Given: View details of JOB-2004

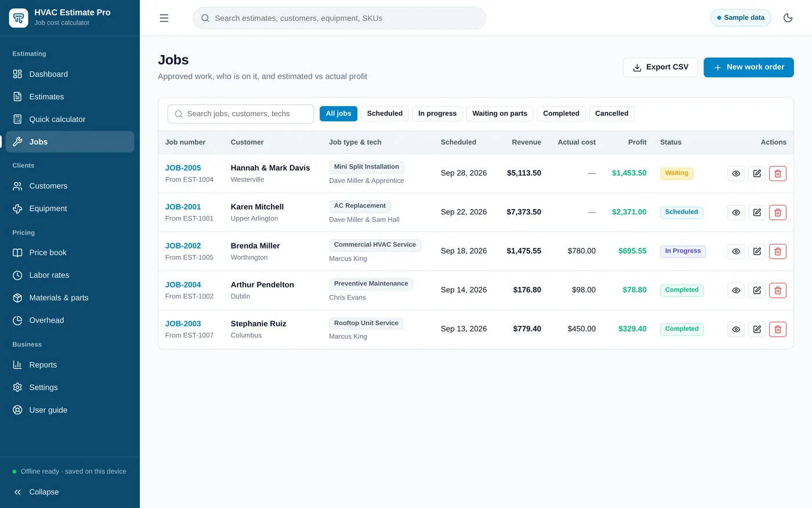Looking at the screenshot, I should (x=736, y=290).
